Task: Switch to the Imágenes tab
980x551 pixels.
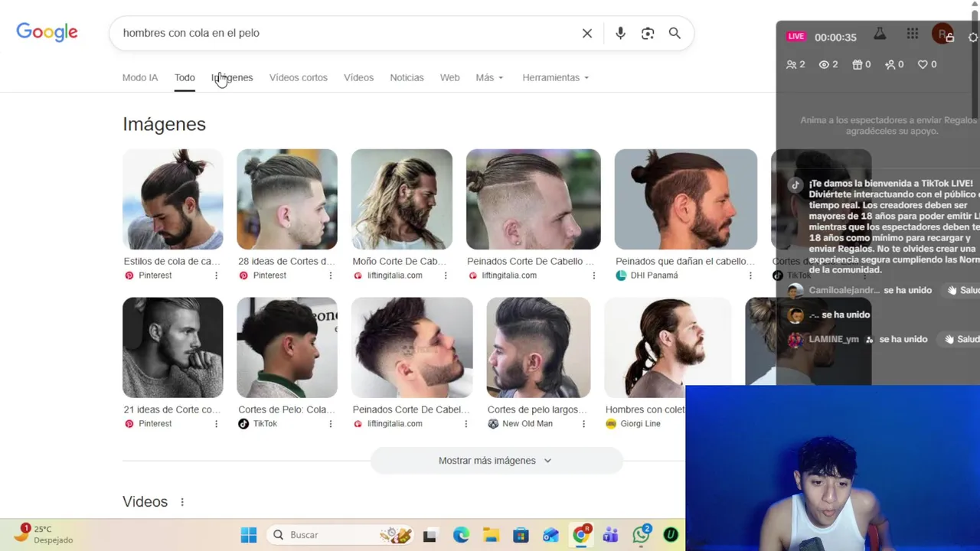Action: (x=232, y=77)
